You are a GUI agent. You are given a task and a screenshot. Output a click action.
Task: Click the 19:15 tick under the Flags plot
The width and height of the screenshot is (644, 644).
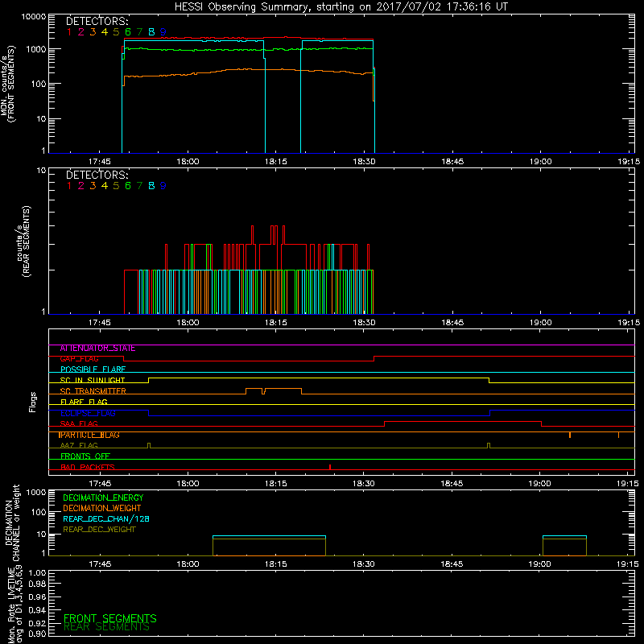(x=628, y=484)
